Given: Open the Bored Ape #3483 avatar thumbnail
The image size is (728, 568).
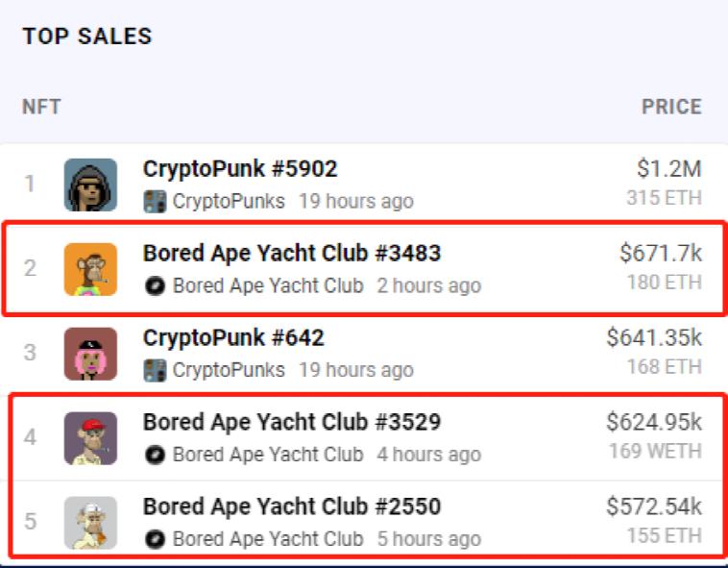Looking at the screenshot, I should (90, 269).
